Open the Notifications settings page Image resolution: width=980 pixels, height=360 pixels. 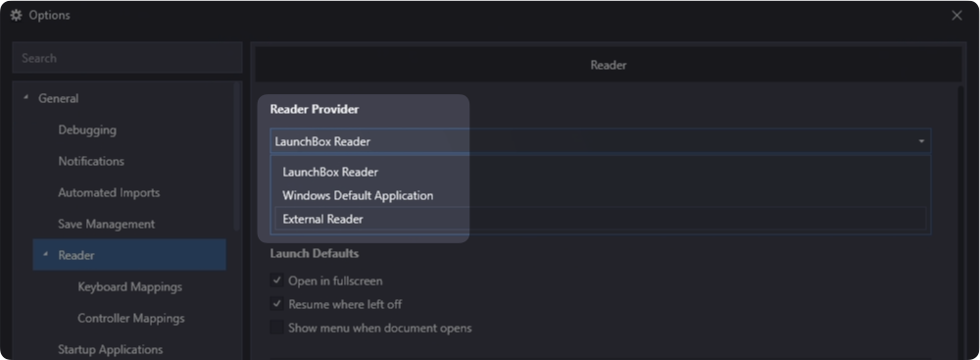pos(91,162)
